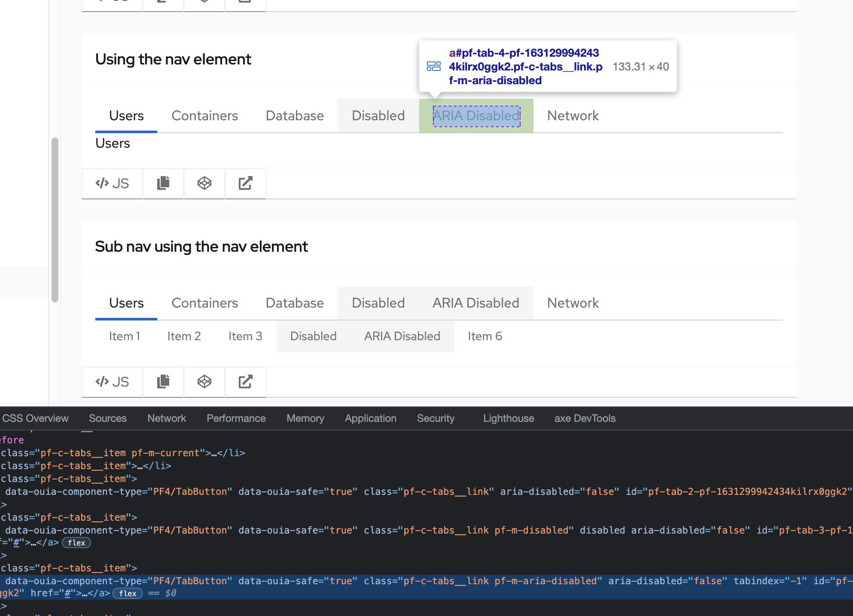This screenshot has width=853, height=616.
Task: Click the pf-m-current tabs item line in DOM
Action: [x=123, y=453]
